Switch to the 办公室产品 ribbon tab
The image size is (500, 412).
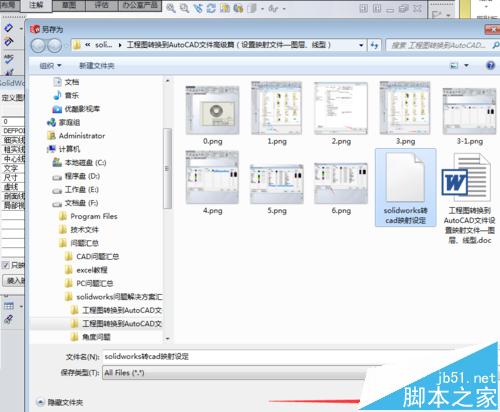140,5
